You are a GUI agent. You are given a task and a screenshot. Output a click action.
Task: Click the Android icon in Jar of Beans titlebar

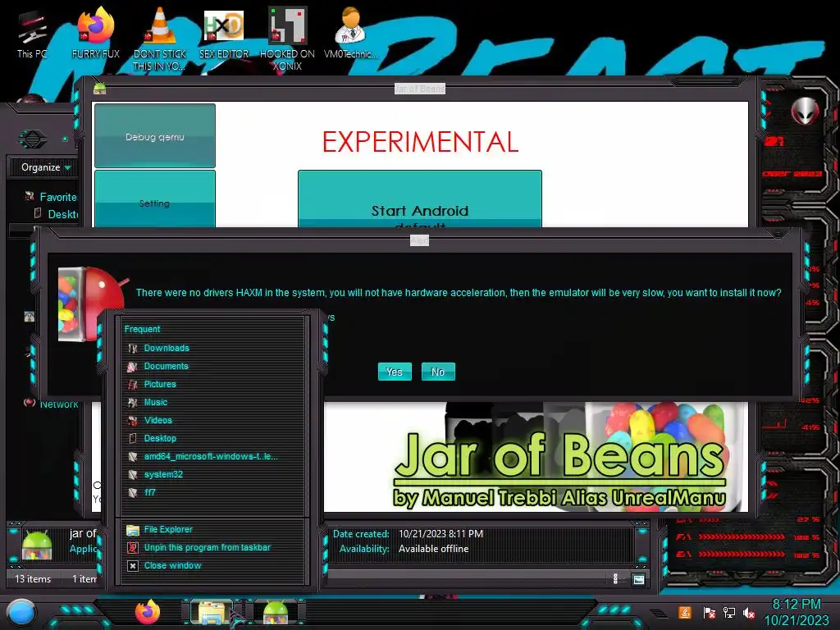99,89
